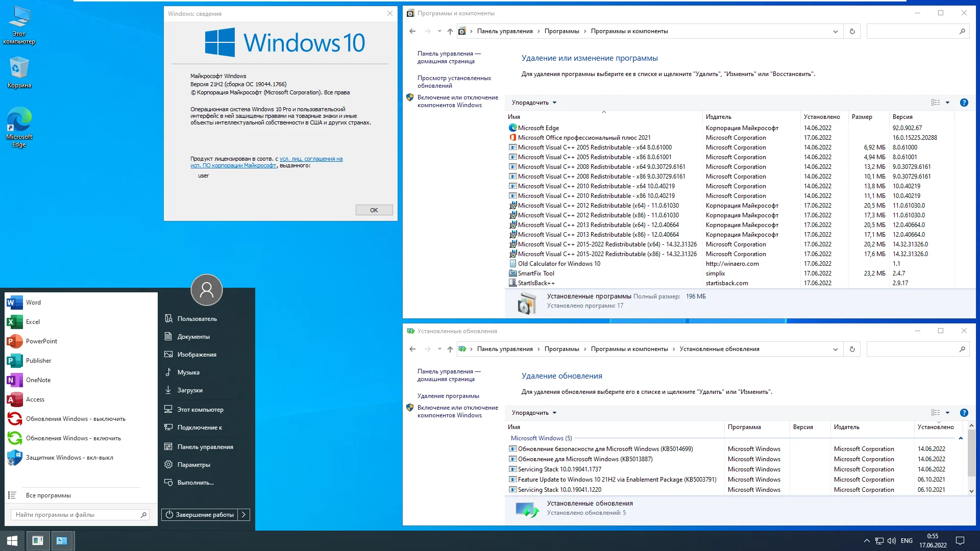Click the Windows Start button on taskbar
The width and height of the screenshot is (980, 551).
[x=12, y=540]
